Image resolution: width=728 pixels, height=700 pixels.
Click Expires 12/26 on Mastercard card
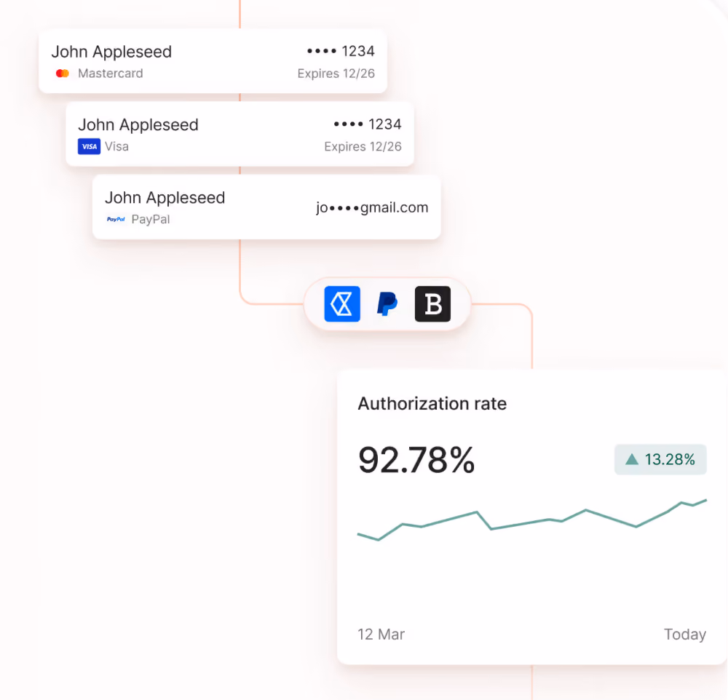336,73
